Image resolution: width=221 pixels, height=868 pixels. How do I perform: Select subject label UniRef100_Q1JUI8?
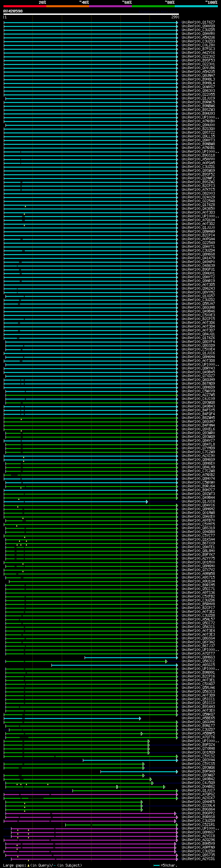[198, 501]
